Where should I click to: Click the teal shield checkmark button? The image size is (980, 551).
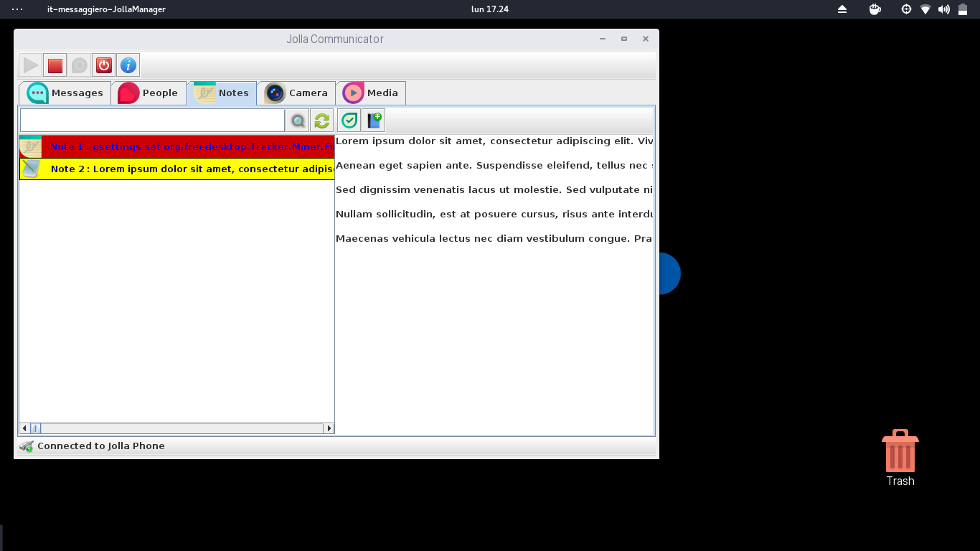click(x=349, y=121)
